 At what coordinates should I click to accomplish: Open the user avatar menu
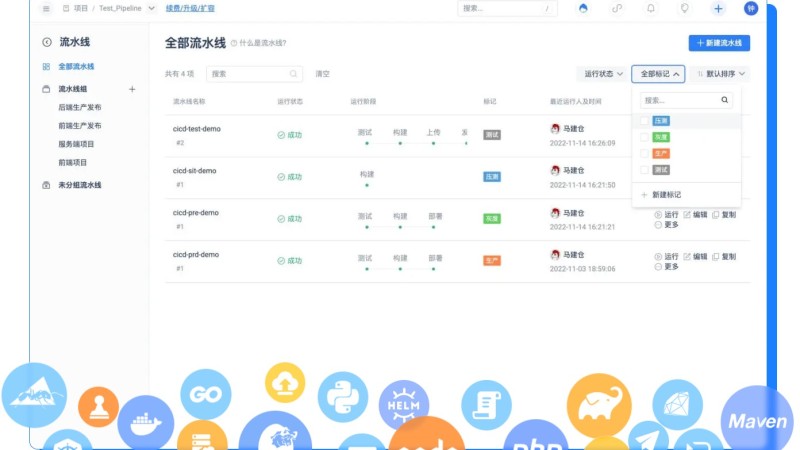pos(751,8)
